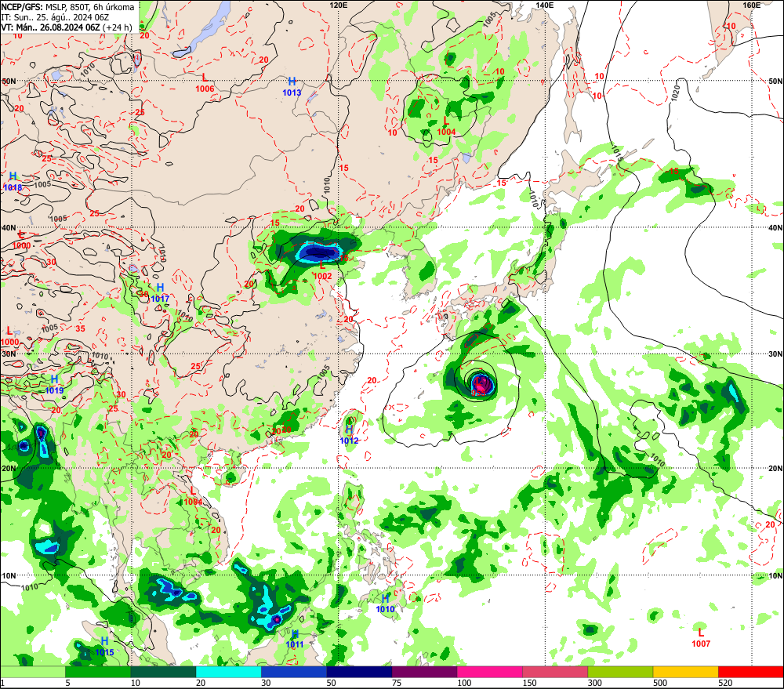Select the 'H 1012' marker over Taiwan
Screen dimensions: 784x689
pos(349,435)
